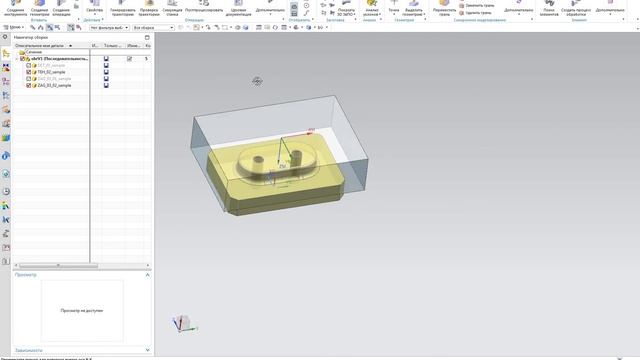640x360 pixels.
Task: Click Постпроцессировать button
Action: [204, 7]
